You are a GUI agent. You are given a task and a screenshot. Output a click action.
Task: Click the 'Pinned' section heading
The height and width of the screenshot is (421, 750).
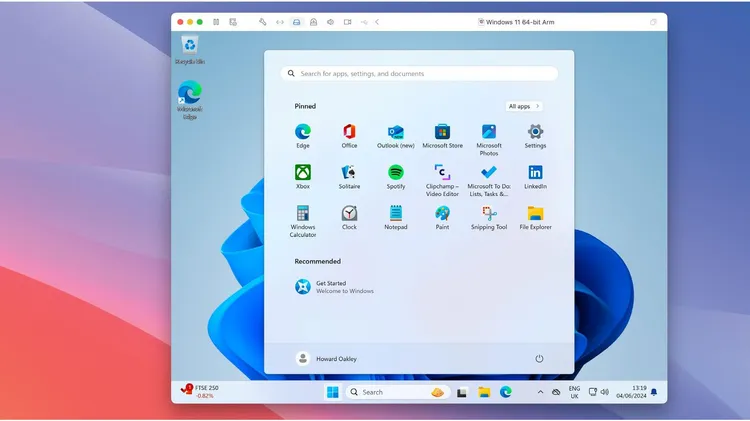(x=305, y=106)
